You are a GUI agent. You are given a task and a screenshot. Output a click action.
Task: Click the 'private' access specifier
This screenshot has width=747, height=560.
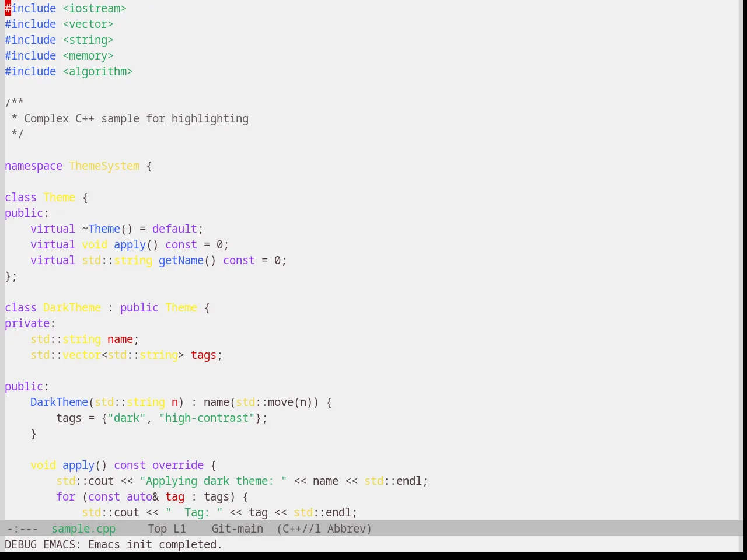[27, 323]
